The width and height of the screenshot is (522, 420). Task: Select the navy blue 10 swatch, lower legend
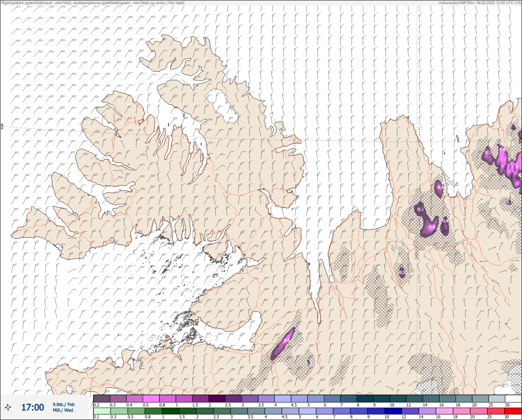(x=393, y=411)
